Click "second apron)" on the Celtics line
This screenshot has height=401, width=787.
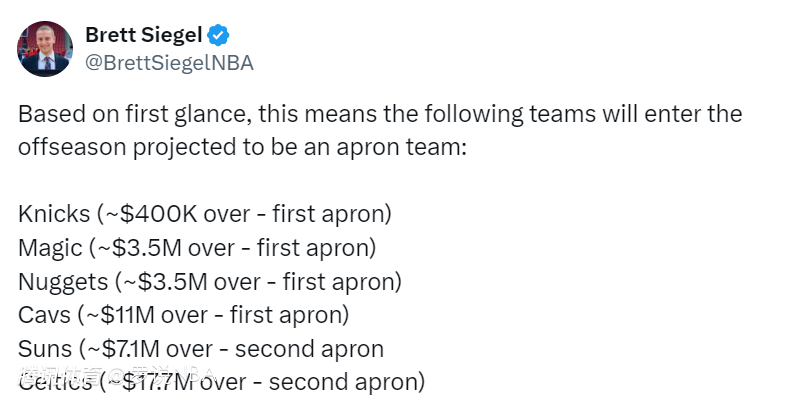[347, 382]
